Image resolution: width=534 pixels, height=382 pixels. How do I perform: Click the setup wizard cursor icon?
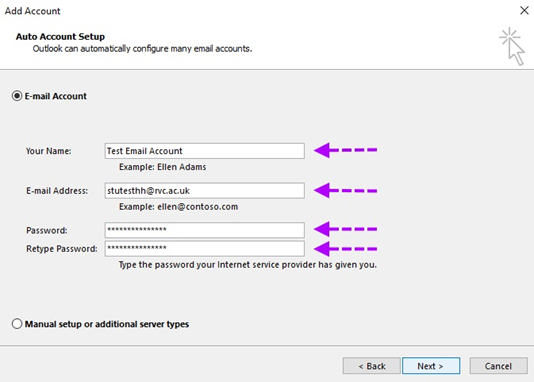click(x=512, y=46)
